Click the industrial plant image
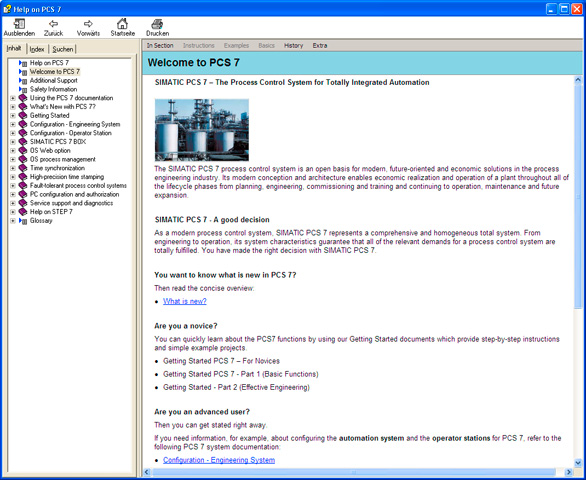 coord(202,130)
